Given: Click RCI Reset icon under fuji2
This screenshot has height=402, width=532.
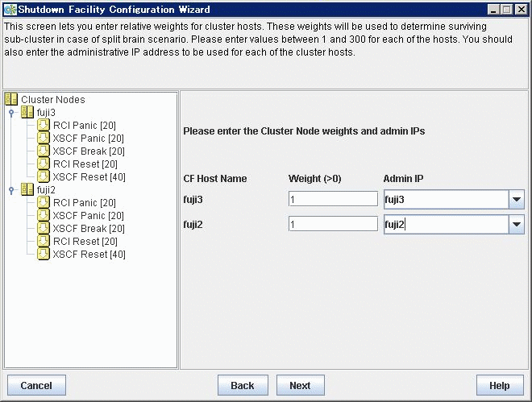Looking at the screenshot, I should [x=43, y=241].
